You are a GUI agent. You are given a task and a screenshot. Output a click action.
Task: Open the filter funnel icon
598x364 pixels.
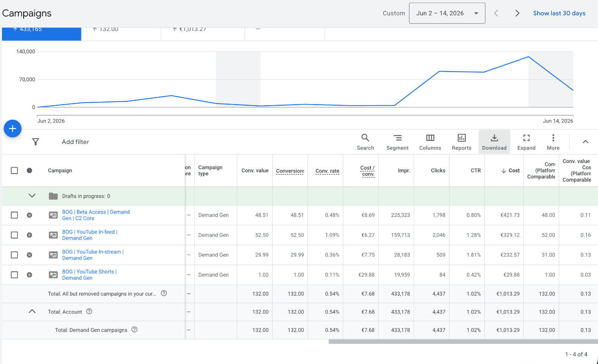point(35,142)
